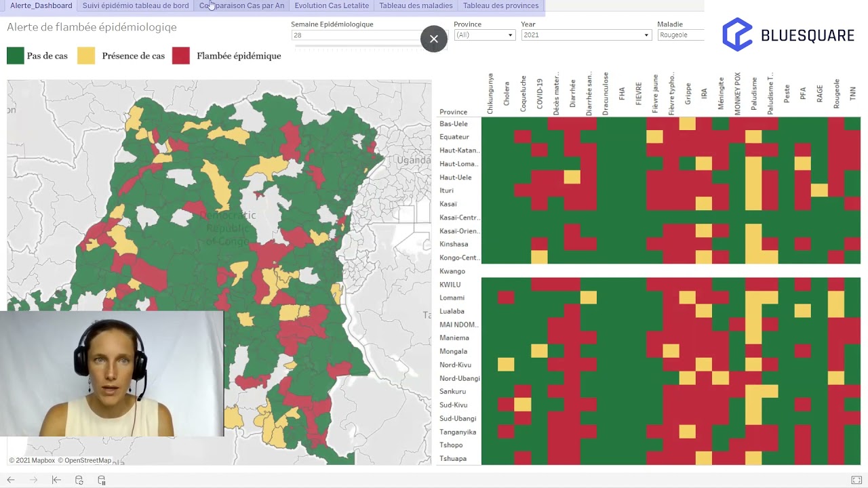Select the Sankuru province row label
The image size is (868, 488).
click(453, 392)
